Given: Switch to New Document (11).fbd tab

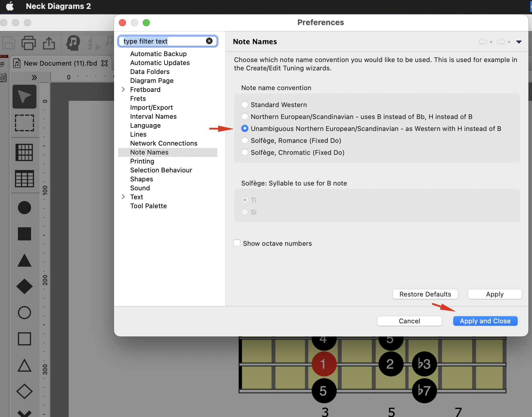Looking at the screenshot, I should click(60, 63).
